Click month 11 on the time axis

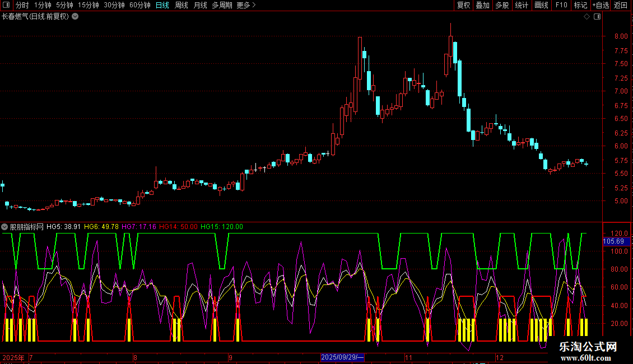tap(408, 357)
